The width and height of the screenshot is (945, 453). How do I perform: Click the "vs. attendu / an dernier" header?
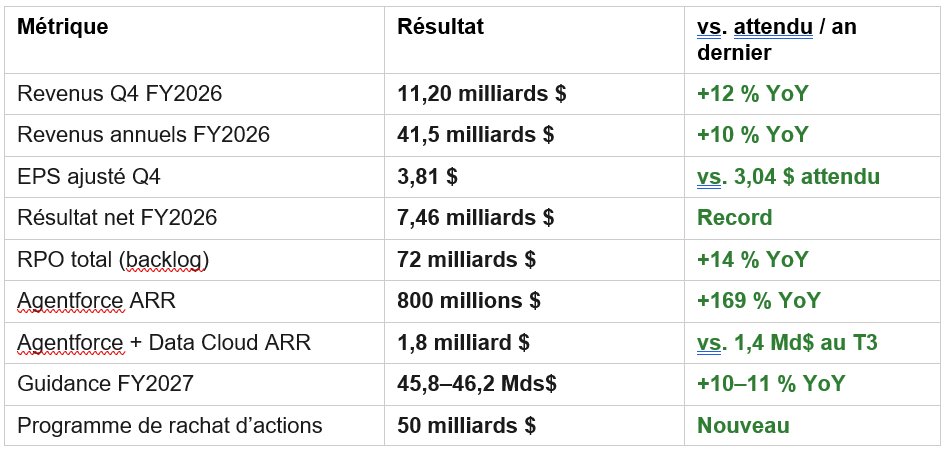click(776, 40)
